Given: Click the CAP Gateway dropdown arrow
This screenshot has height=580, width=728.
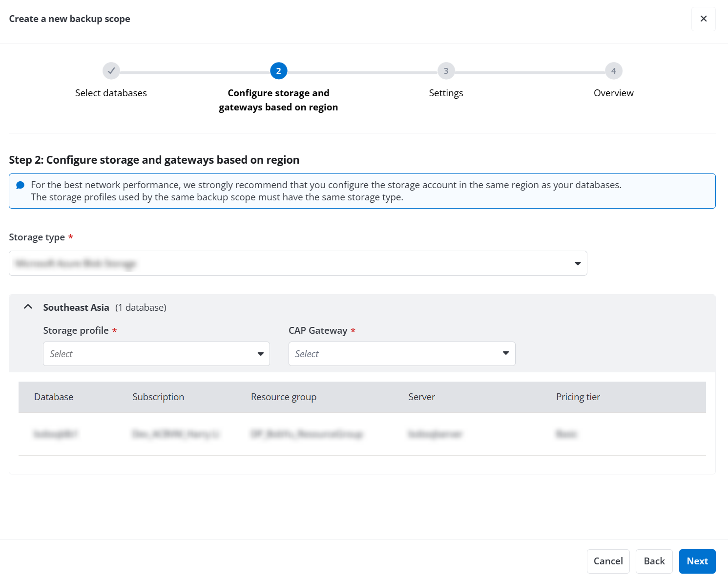Looking at the screenshot, I should 505,353.
